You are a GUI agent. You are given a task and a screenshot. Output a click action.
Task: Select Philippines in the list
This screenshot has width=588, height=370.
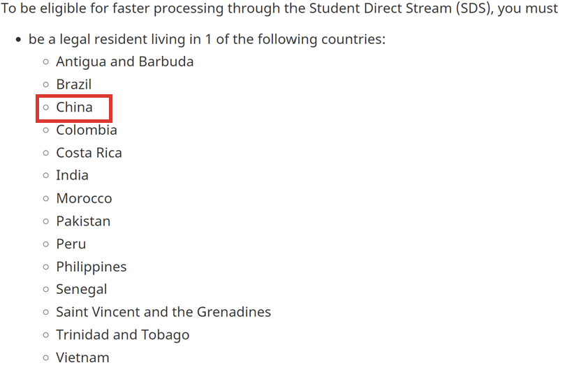tap(91, 267)
